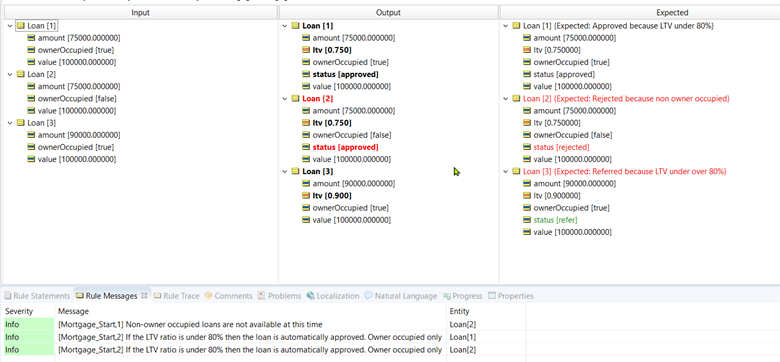This screenshot has height=362, width=780.
Task: Click the attribute icon beside amount [90000.000000] in Output
Action: [306, 183]
